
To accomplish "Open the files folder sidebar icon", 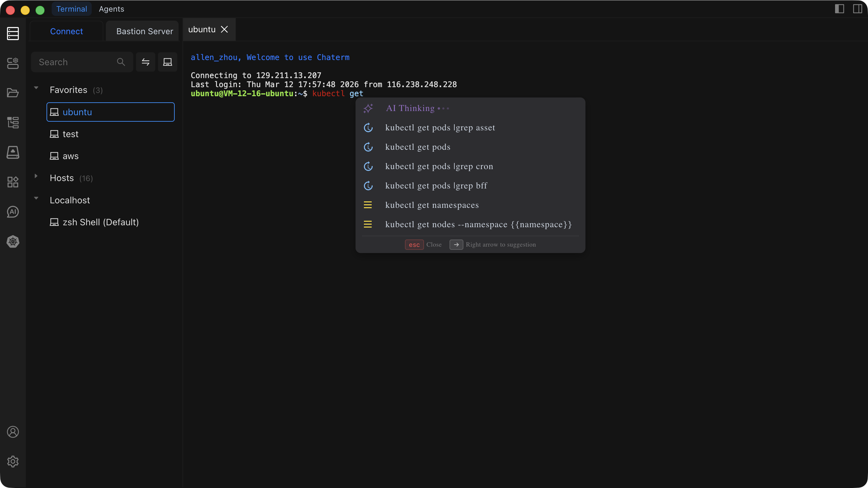I will [13, 93].
